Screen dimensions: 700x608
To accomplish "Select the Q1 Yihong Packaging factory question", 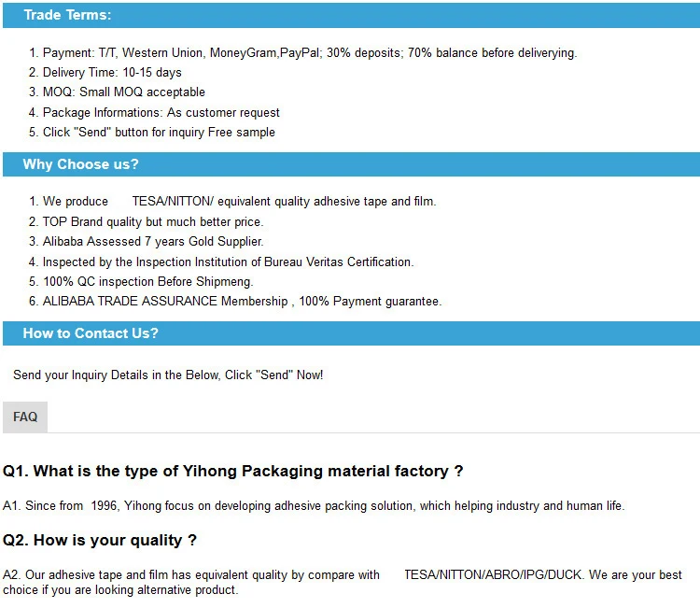I will pos(233,472).
